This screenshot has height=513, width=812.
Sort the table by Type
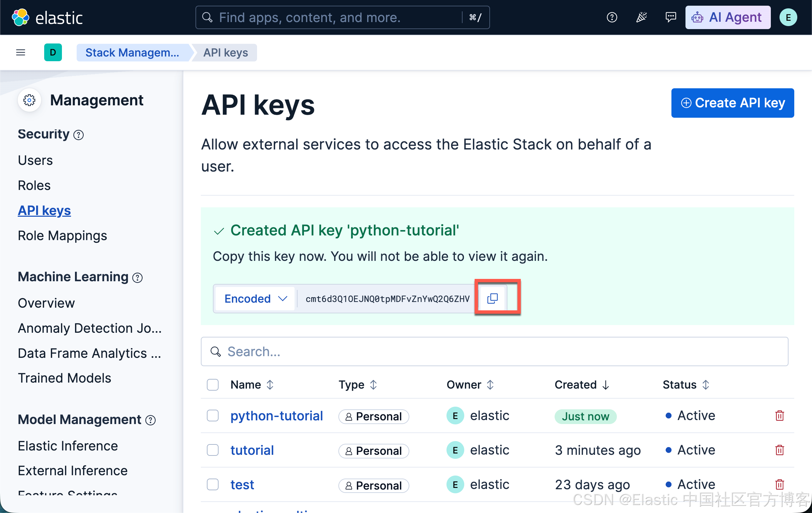pyautogui.click(x=358, y=385)
